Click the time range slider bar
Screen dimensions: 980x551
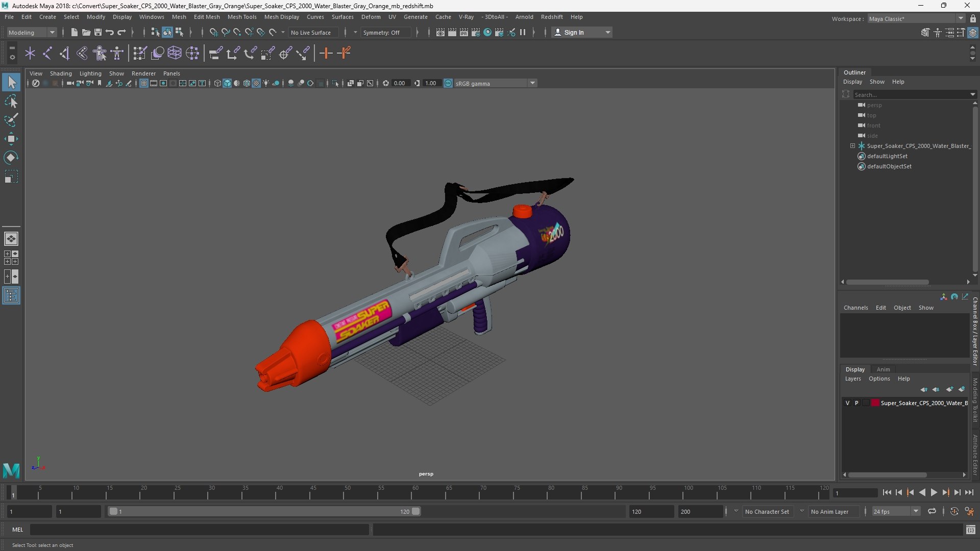264,511
